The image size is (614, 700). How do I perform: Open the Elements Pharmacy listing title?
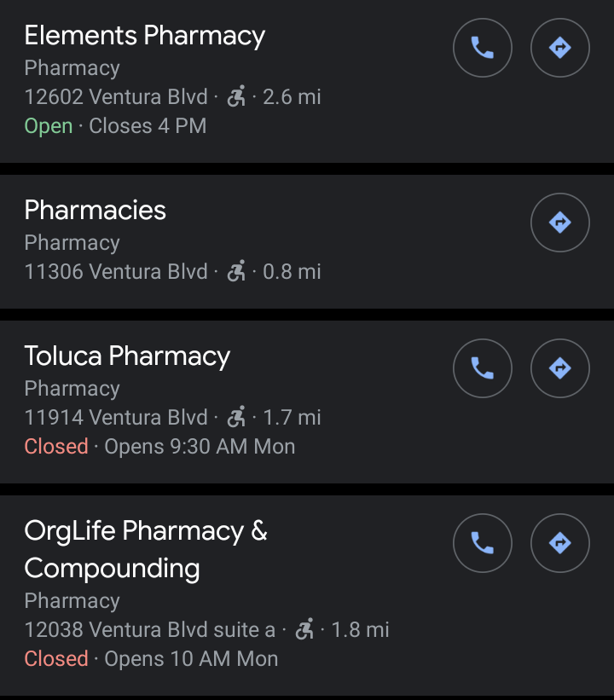tap(144, 36)
